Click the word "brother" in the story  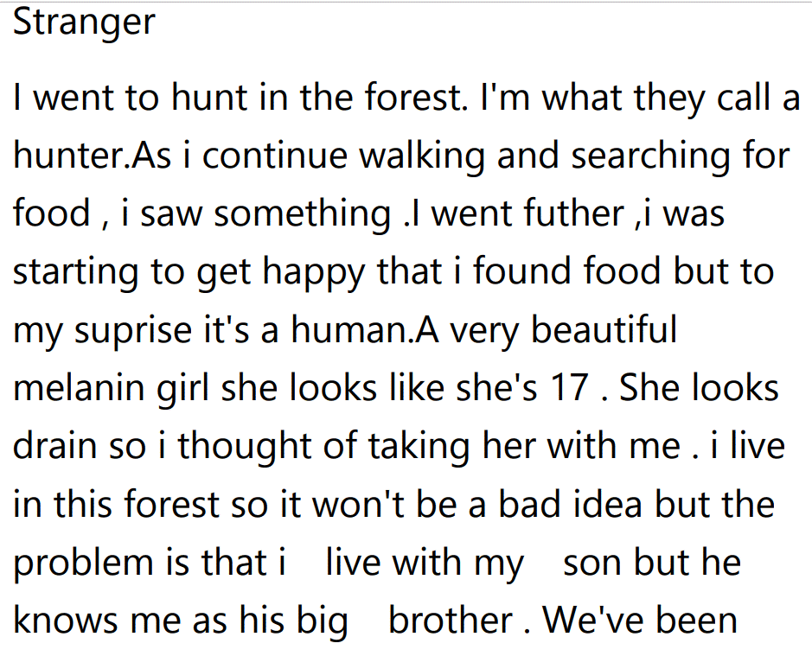click(x=451, y=621)
